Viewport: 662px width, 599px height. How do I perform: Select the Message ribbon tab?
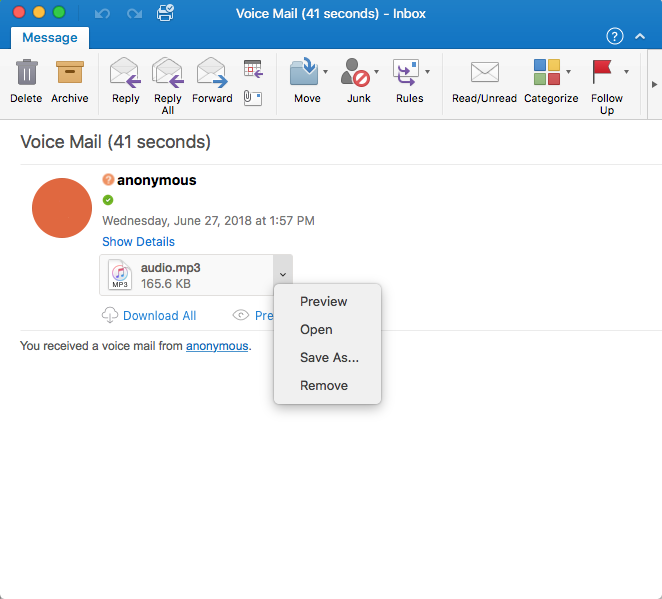click(x=50, y=38)
